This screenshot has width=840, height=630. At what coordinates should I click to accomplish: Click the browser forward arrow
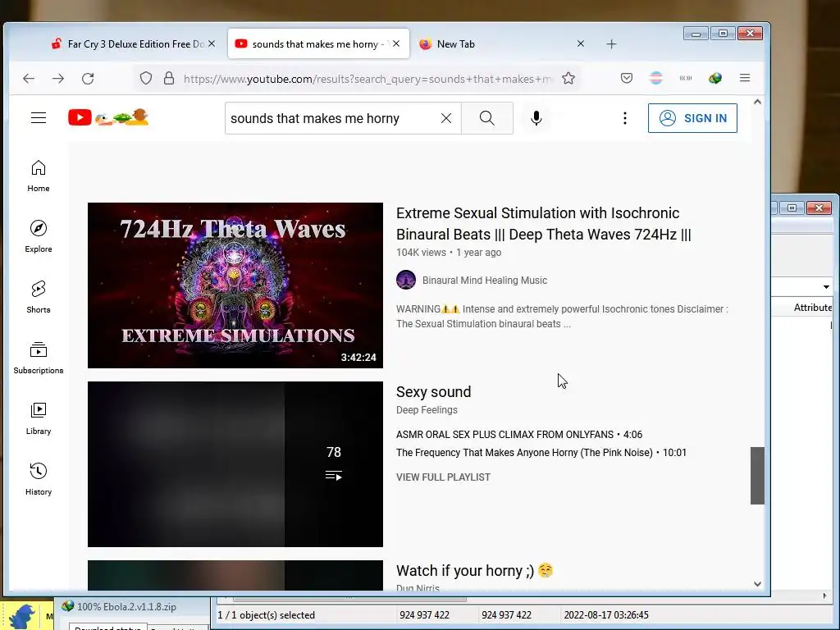[58, 79]
